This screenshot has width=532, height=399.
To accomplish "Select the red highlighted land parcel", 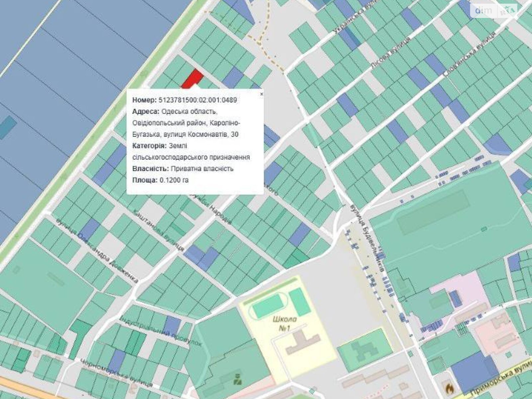I will click(x=193, y=79).
